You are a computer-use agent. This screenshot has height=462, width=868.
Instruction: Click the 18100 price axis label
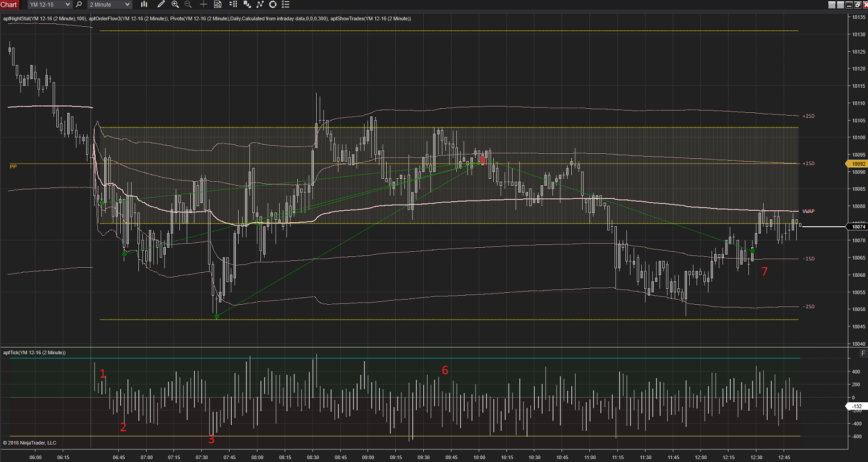point(858,137)
